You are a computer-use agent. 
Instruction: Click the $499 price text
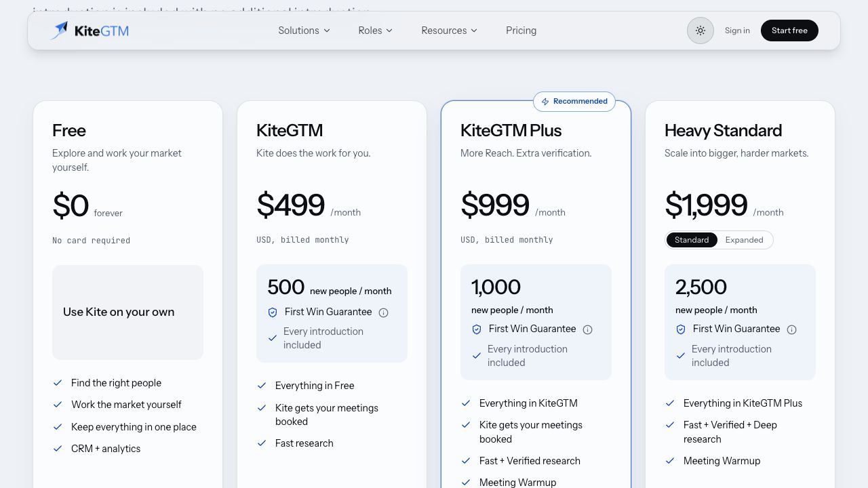290,205
